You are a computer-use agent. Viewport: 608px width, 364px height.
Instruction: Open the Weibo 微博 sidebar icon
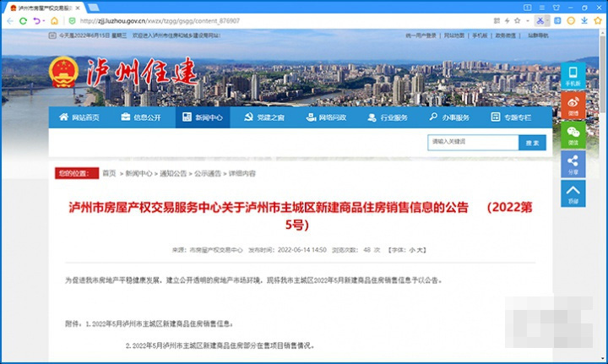573,105
